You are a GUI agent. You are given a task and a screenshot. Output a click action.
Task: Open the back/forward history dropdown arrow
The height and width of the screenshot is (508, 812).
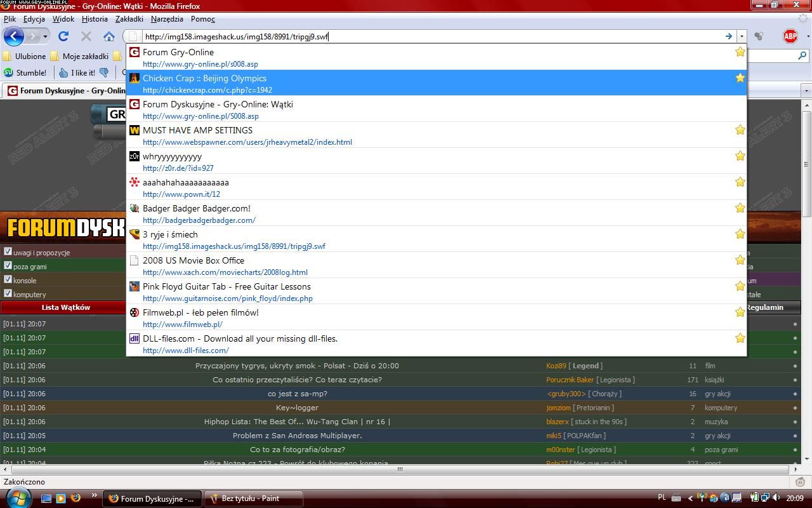click(45, 36)
